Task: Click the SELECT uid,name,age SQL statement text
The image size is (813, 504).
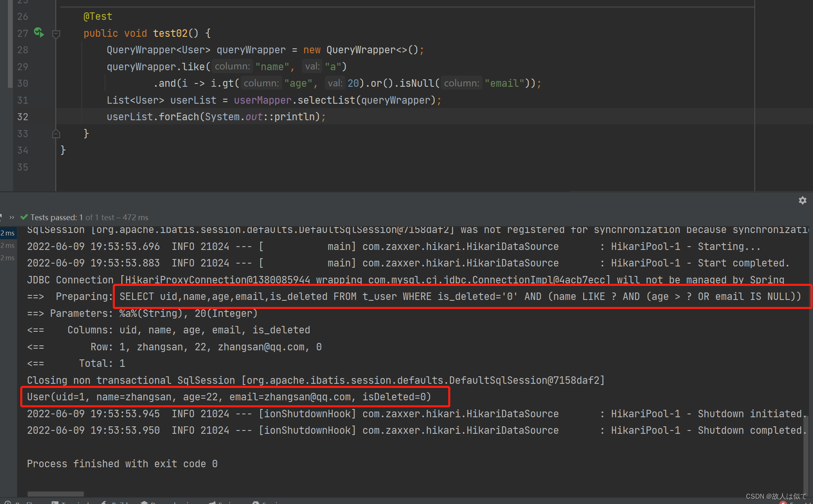Action: [460, 297]
